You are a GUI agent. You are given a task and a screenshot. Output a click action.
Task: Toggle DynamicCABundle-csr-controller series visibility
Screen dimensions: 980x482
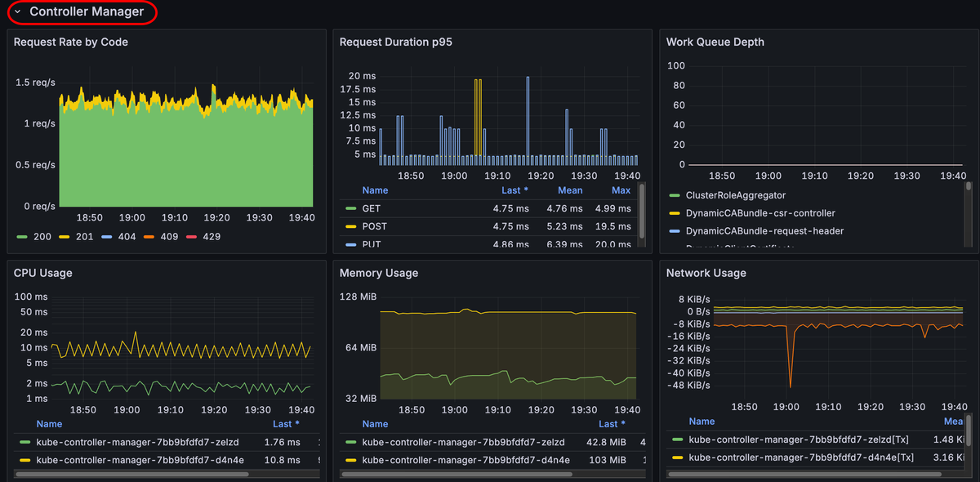click(759, 213)
